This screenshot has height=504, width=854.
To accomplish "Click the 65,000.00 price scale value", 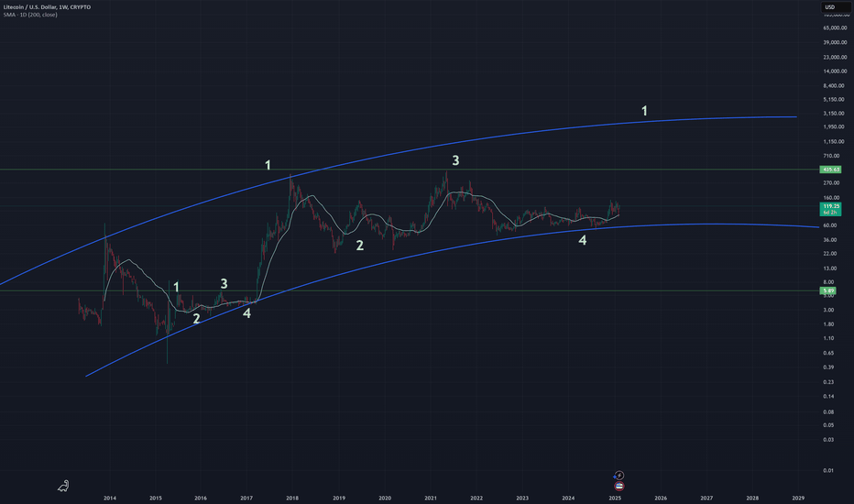I will (x=835, y=27).
